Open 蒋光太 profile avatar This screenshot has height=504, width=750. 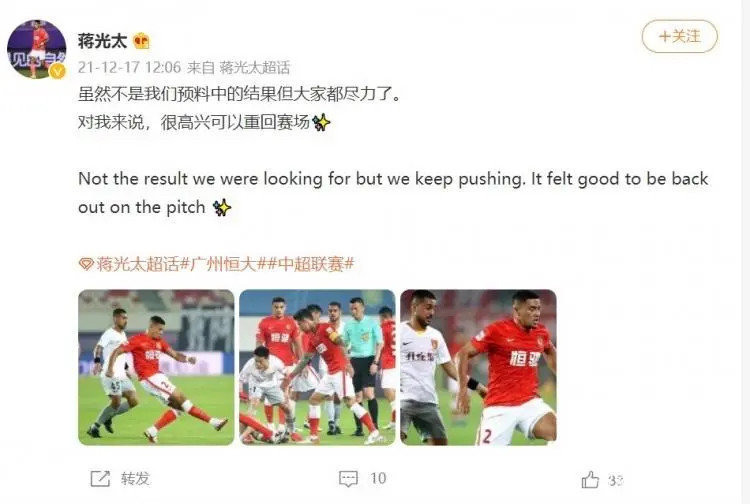[x=37, y=49]
